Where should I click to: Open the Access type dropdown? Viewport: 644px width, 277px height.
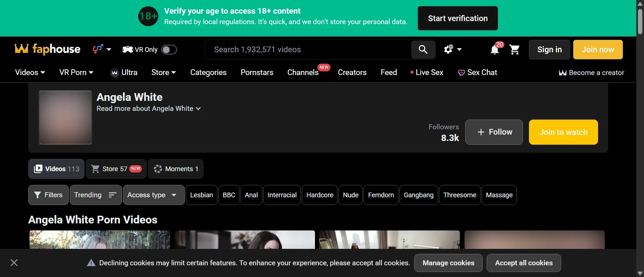[x=154, y=195]
